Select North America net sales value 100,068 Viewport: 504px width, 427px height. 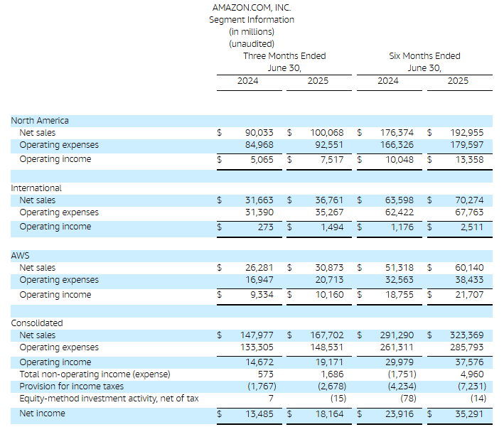pos(327,133)
